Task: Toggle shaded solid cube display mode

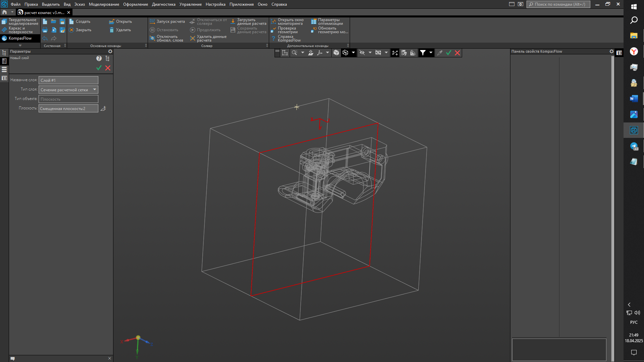Action: coord(336,53)
